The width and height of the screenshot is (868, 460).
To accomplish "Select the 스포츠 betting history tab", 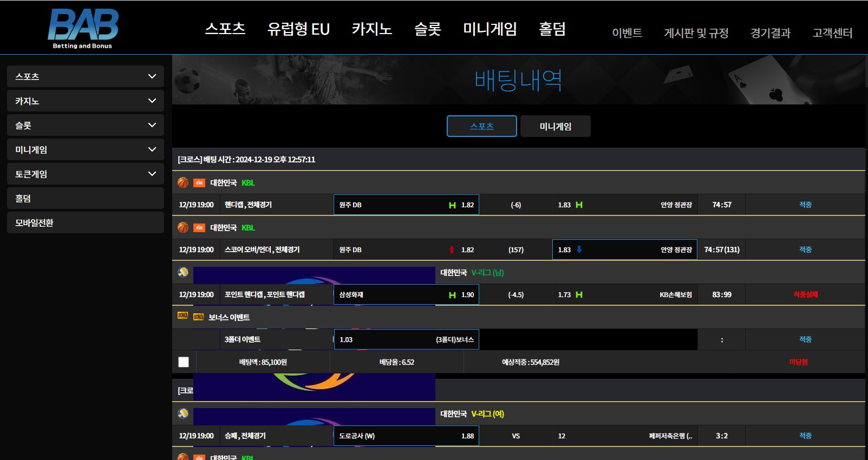I will 482,126.
